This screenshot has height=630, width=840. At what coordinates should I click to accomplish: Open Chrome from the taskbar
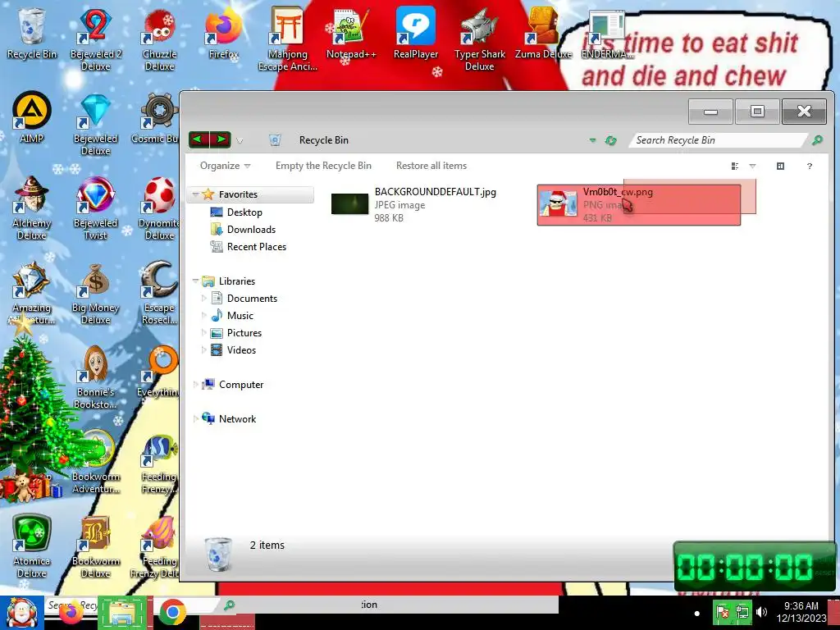coord(172,612)
